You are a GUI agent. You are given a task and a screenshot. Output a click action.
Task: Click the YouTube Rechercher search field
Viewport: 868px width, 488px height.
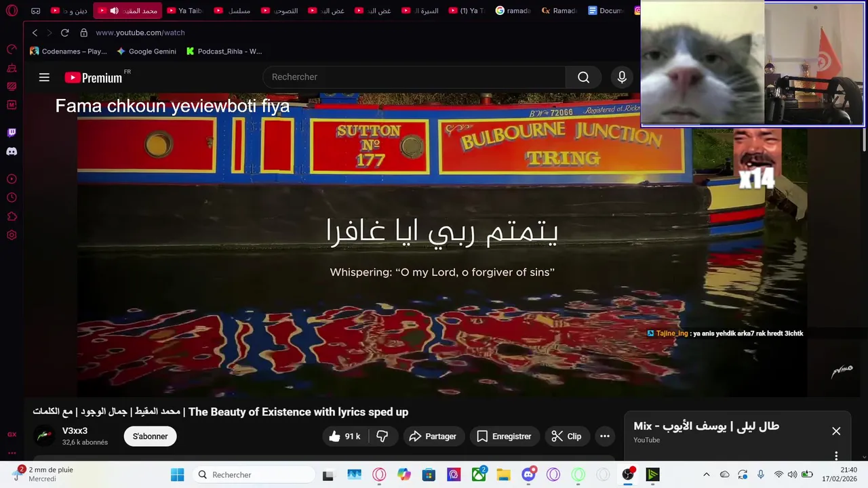(x=414, y=77)
